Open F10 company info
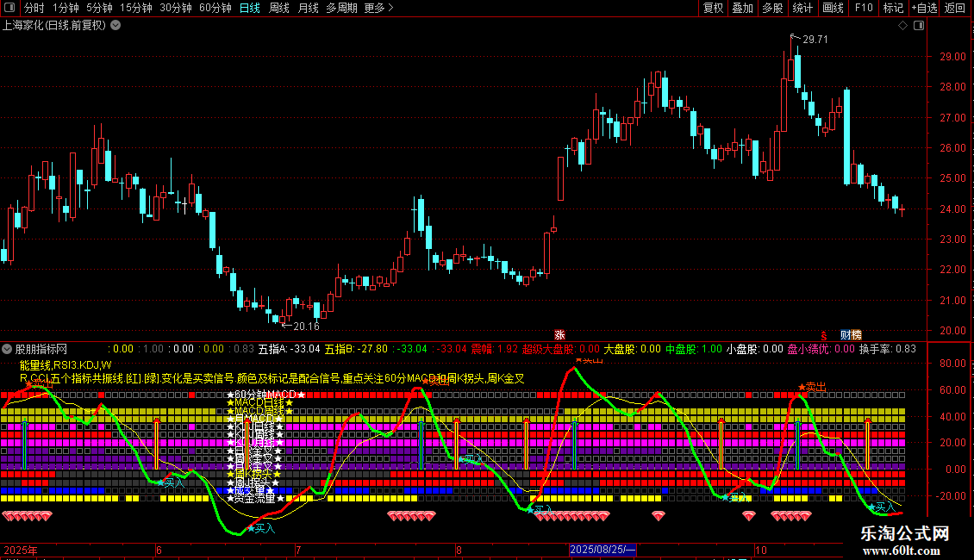This screenshot has width=974, height=560. click(864, 8)
